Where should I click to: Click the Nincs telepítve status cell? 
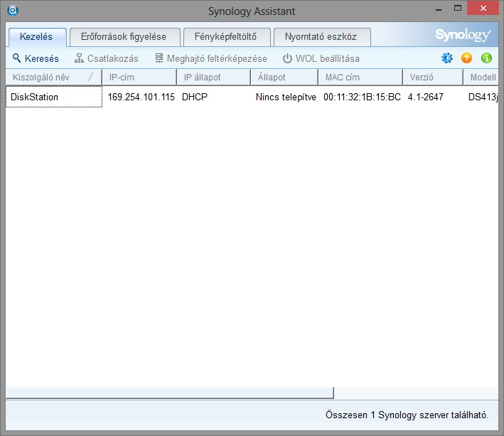286,97
